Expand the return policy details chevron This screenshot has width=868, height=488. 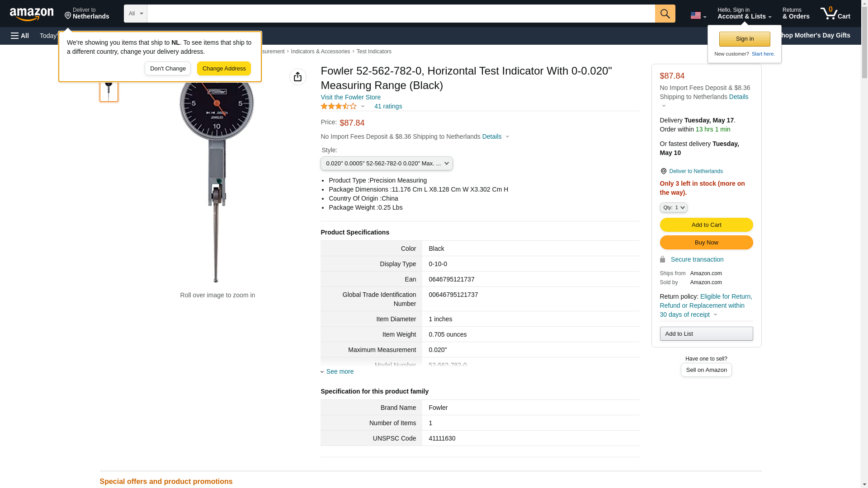[715, 314]
